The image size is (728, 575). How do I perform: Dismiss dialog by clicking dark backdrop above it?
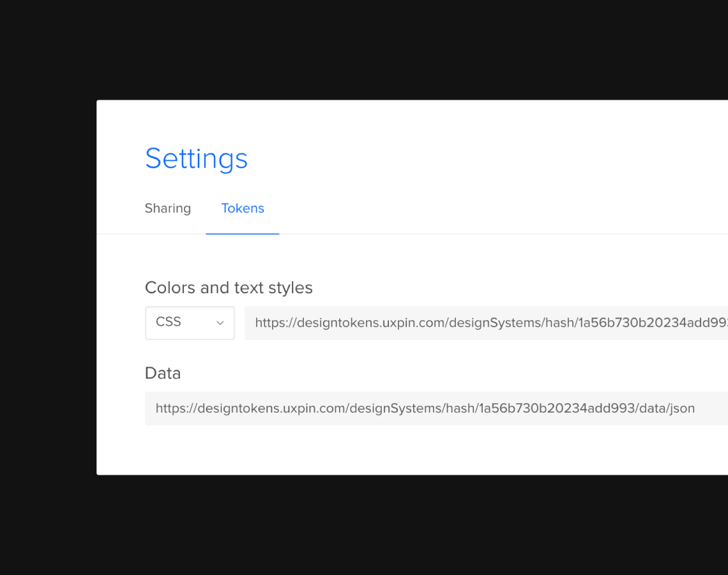pyautogui.click(x=364, y=49)
